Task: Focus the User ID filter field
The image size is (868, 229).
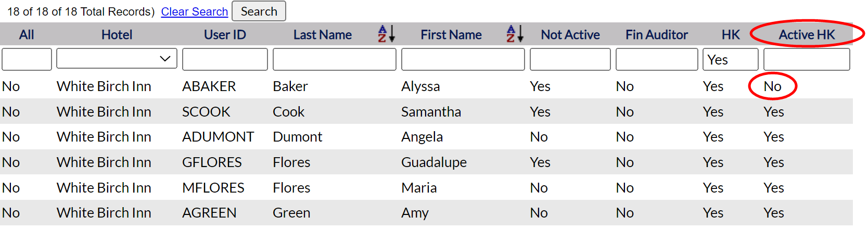Action: pyautogui.click(x=225, y=59)
